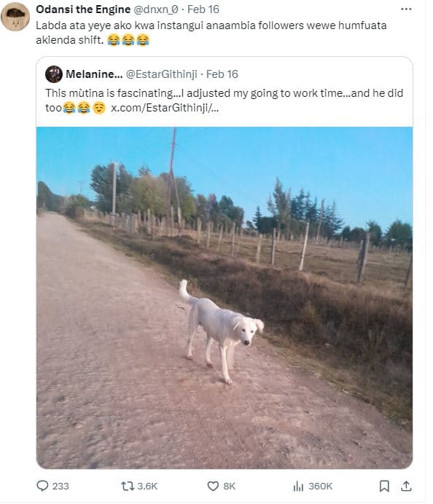Click the @EstarGithinji handle
This screenshot has width=433, height=504.
point(161,74)
